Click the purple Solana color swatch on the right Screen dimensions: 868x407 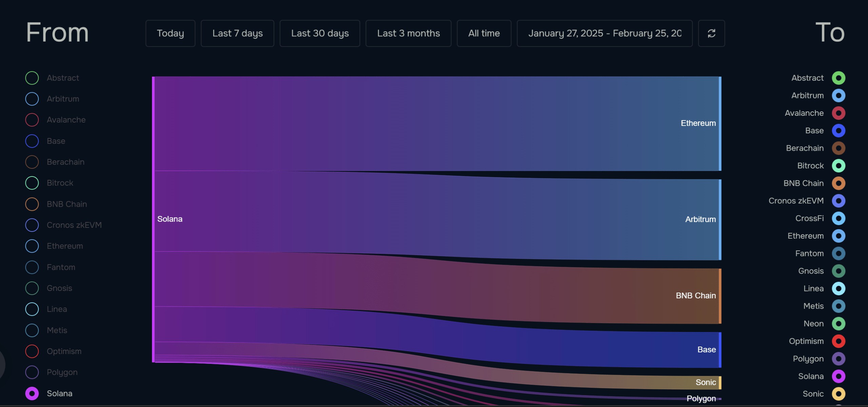point(839,376)
